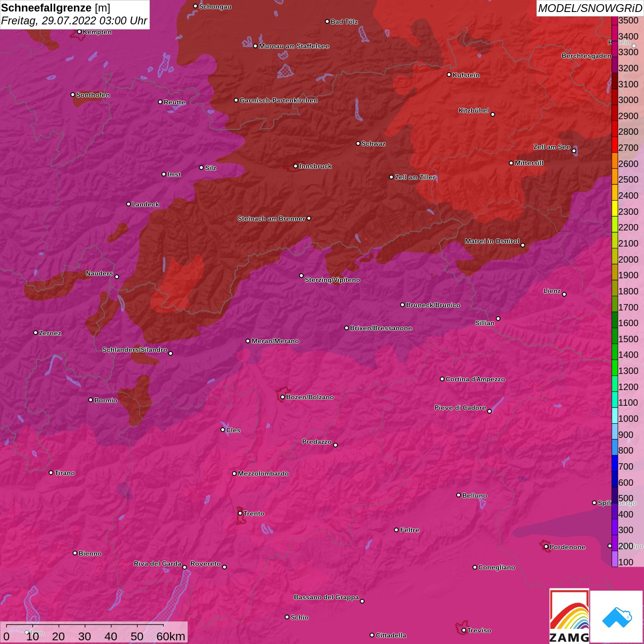This screenshot has width=644, height=644.
Task: Click the 'Bruneck/Brunico' map label
Action: [x=433, y=305]
